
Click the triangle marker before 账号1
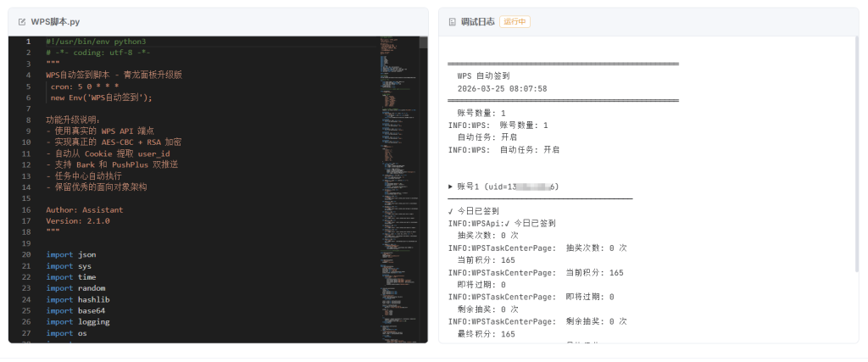point(451,187)
